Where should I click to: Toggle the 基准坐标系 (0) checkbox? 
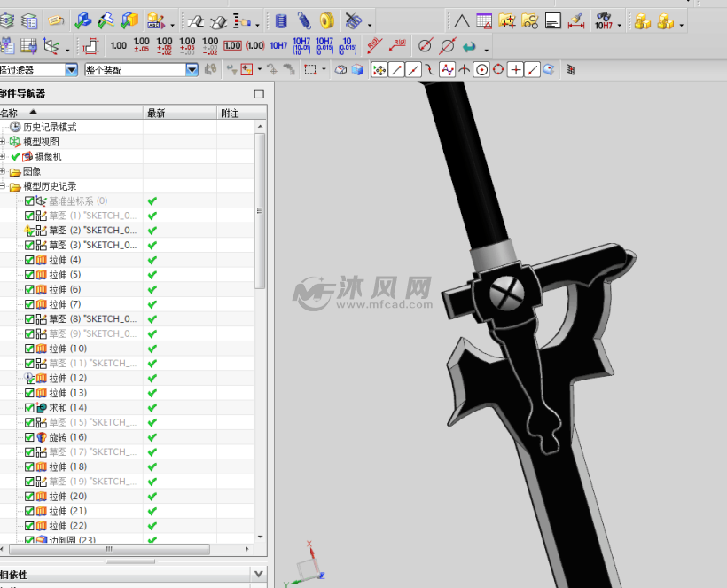click(29, 201)
